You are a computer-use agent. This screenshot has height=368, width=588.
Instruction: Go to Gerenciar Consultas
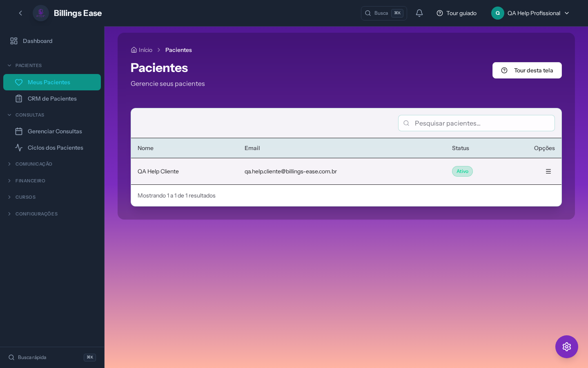click(x=55, y=131)
